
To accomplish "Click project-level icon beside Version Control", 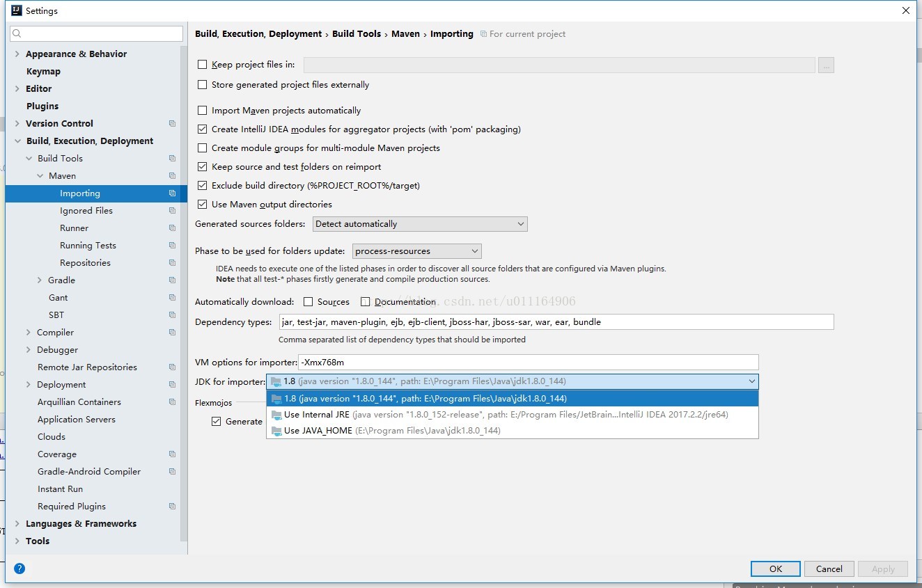I will pos(172,124).
